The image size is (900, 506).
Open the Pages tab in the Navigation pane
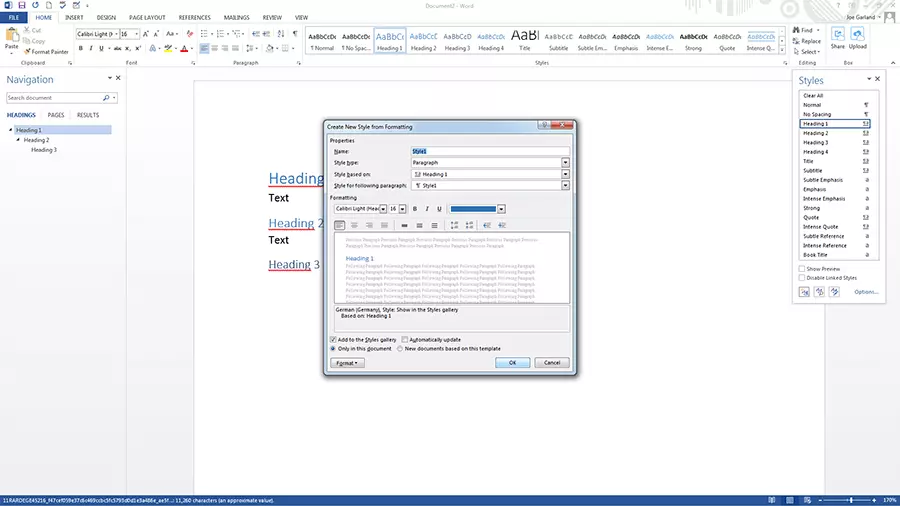tap(56, 115)
